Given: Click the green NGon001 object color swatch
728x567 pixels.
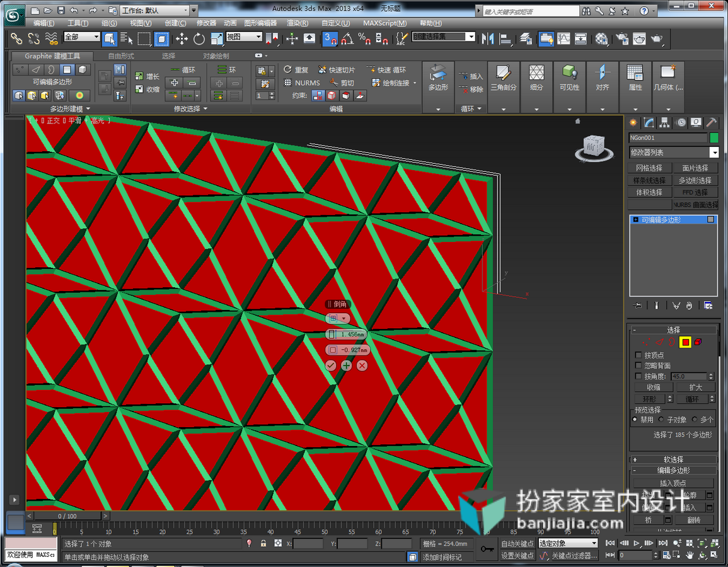Looking at the screenshot, I should tap(714, 138).
